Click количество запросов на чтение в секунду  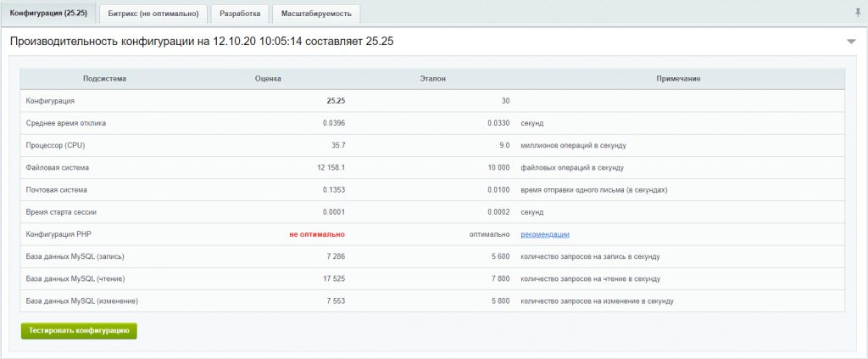click(590, 279)
